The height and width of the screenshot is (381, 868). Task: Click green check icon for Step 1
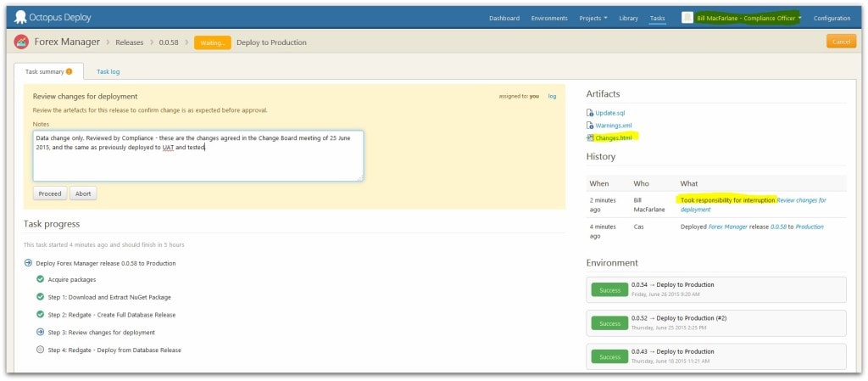(41, 297)
